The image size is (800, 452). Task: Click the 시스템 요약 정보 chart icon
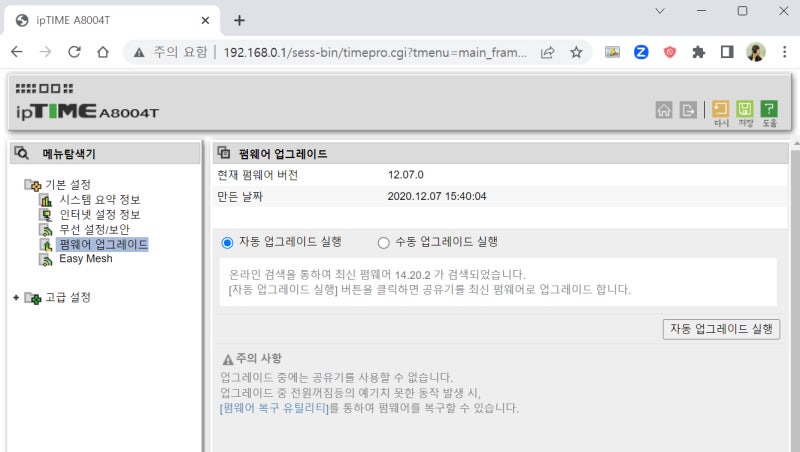(x=46, y=199)
